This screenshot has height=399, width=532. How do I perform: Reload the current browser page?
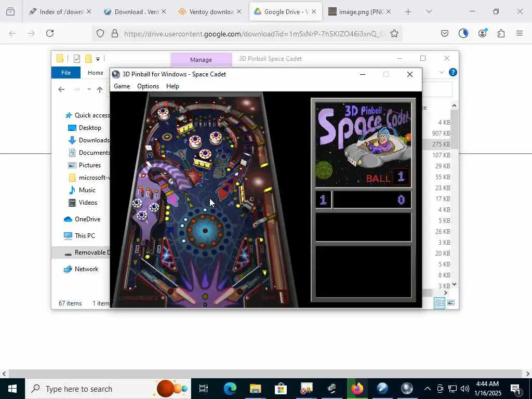50,33
